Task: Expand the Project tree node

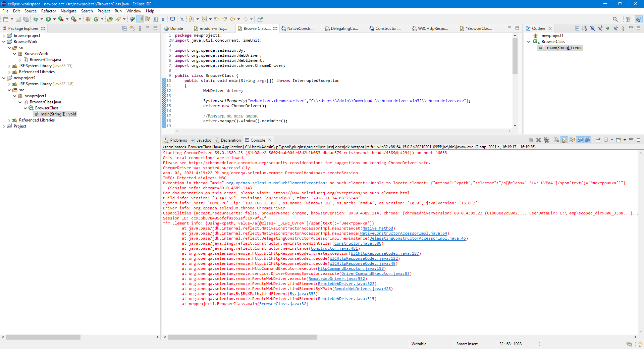Action: 4,126
